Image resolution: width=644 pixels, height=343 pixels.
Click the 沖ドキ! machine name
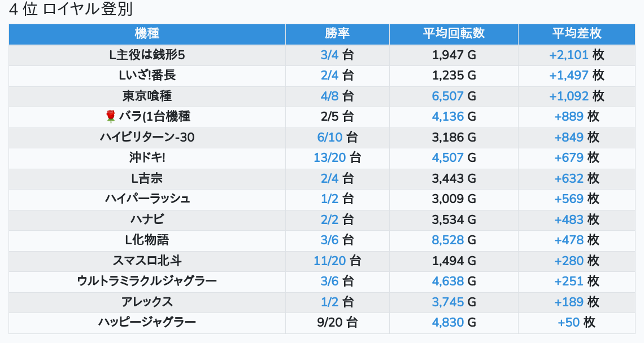click(x=147, y=157)
